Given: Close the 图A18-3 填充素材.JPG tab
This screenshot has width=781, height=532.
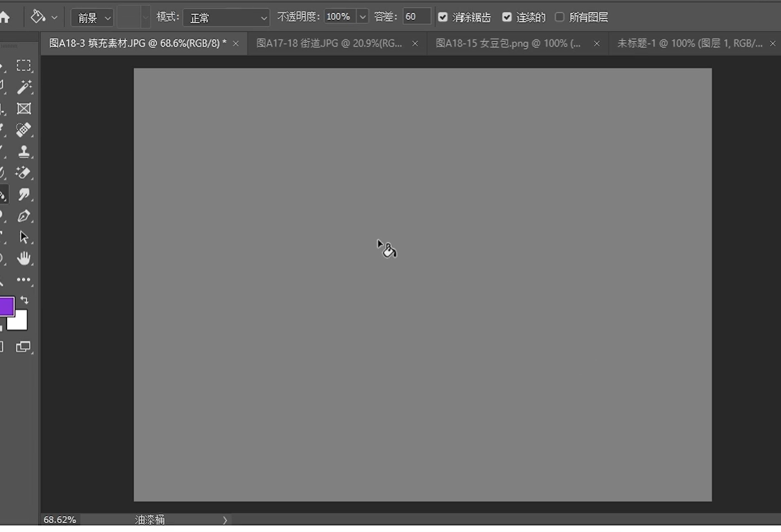Looking at the screenshot, I should [x=236, y=43].
